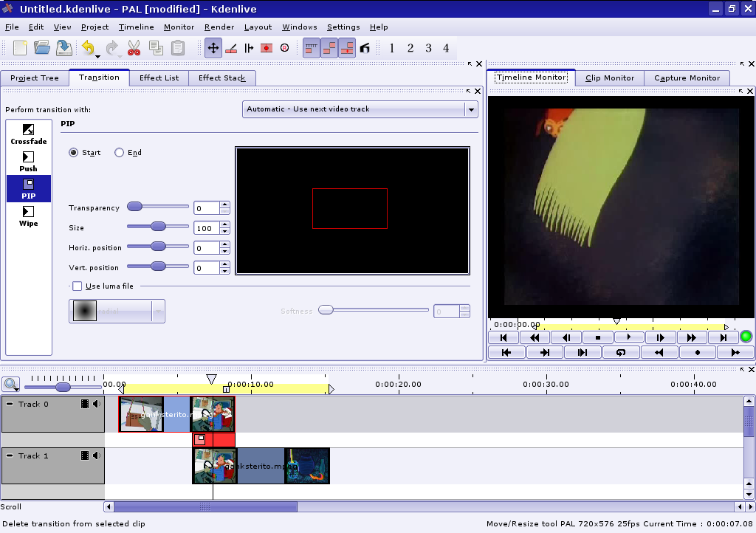This screenshot has height=533, width=756.
Task: Choose the Crossfade transition icon
Action: point(28,134)
